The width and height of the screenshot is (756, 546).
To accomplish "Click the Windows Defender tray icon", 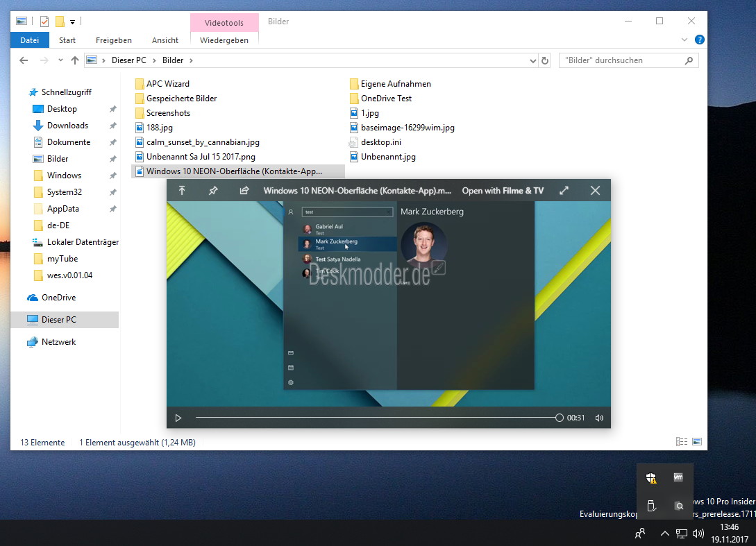I will pos(651,477).
